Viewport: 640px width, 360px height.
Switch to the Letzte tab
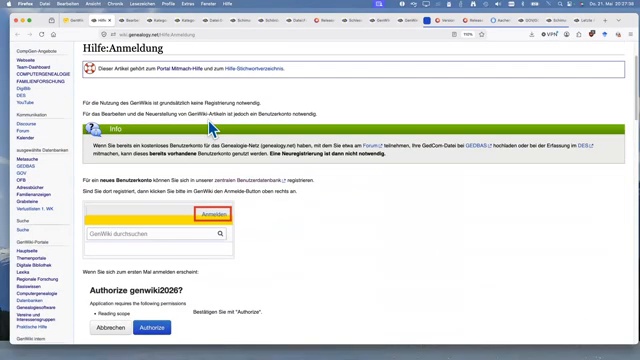584,20
